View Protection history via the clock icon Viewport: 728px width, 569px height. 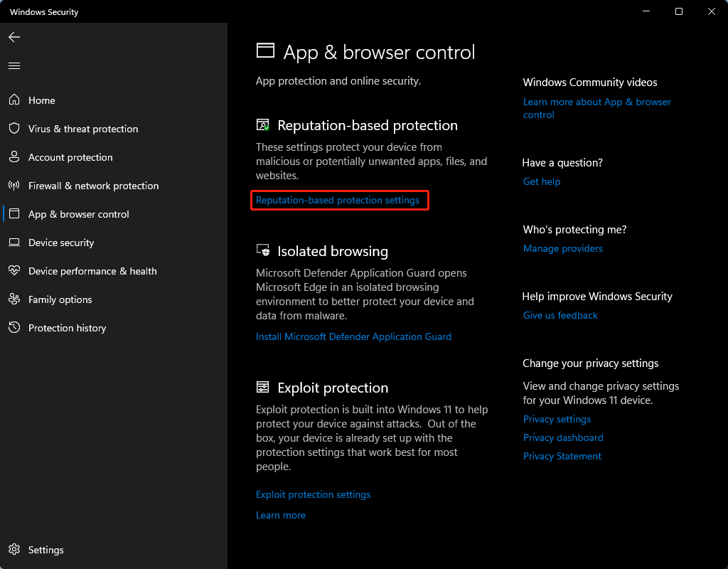(14, 328)
